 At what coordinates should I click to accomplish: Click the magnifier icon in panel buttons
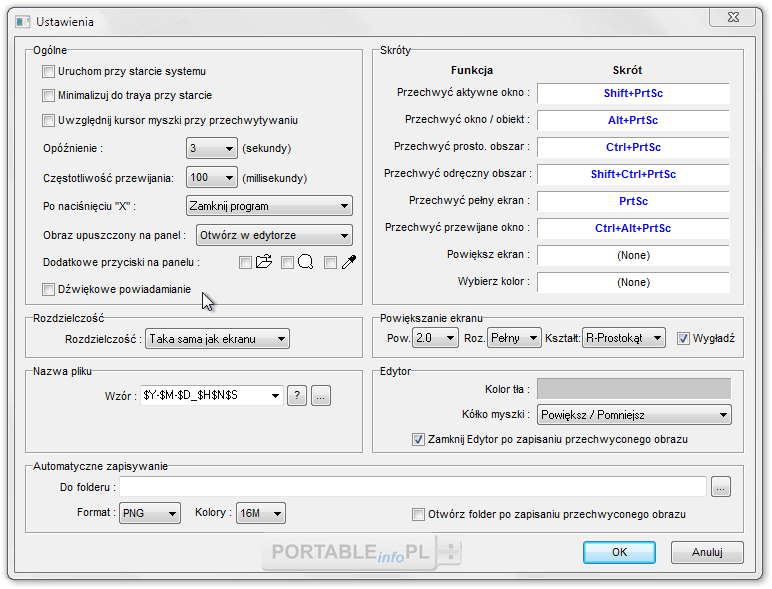pos(306,262)
